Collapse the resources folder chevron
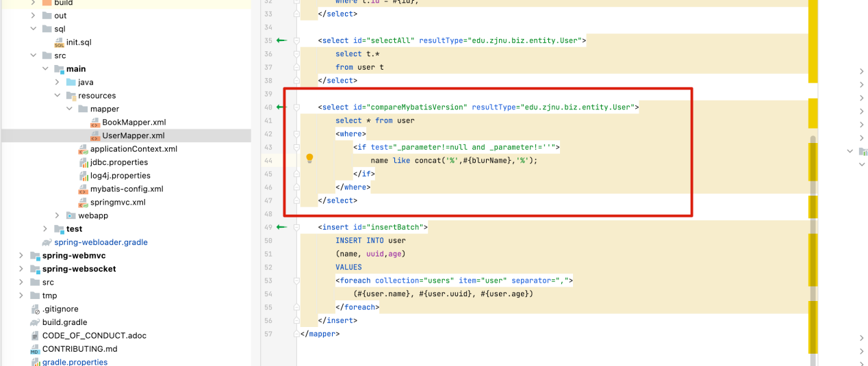This screenshot has width=868, height=366. [x=58, y=96]
